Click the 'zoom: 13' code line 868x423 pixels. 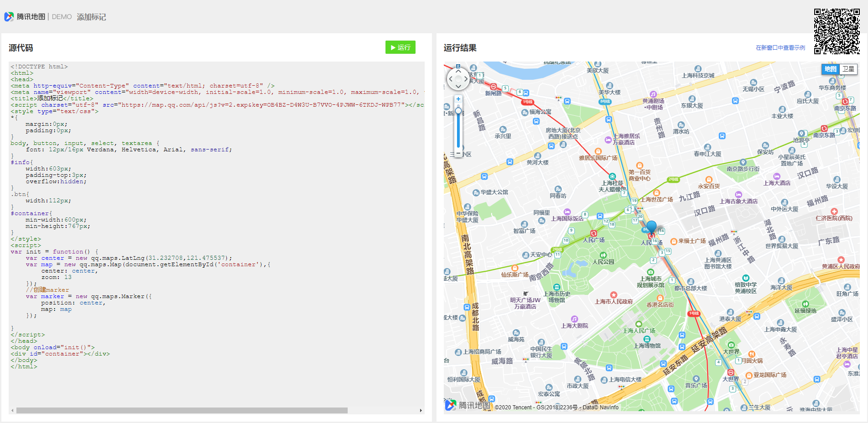(56, 277)
